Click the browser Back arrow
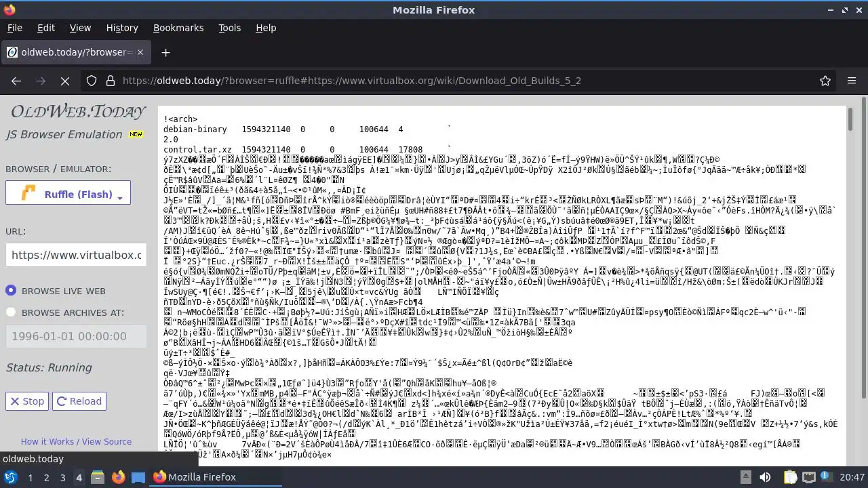The image size is (868, 488). 16,81
